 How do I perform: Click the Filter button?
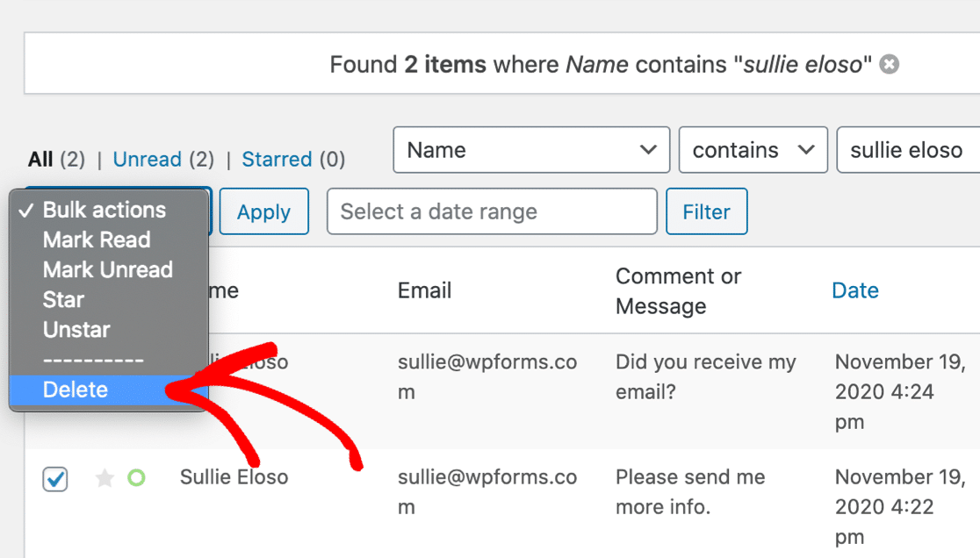[706, 211]
